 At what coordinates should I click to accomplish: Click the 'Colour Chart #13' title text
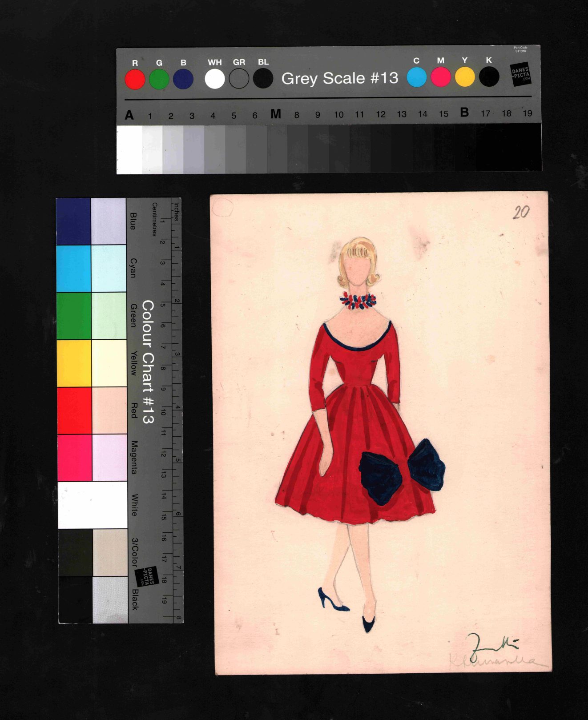148,362
